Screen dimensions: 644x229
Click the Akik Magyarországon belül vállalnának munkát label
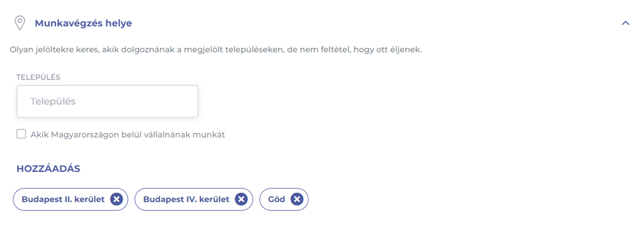point(127,135)
